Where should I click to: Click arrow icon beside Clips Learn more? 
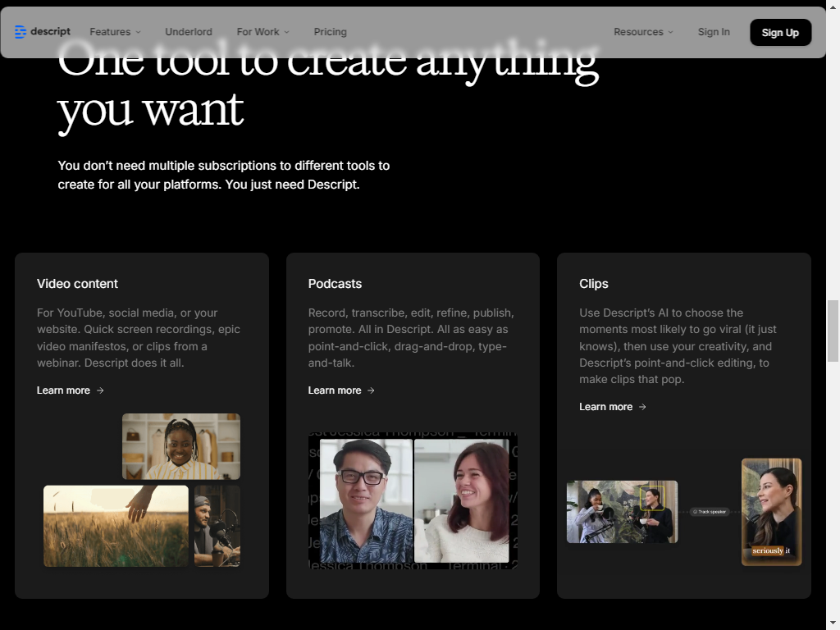click(642, 407)
